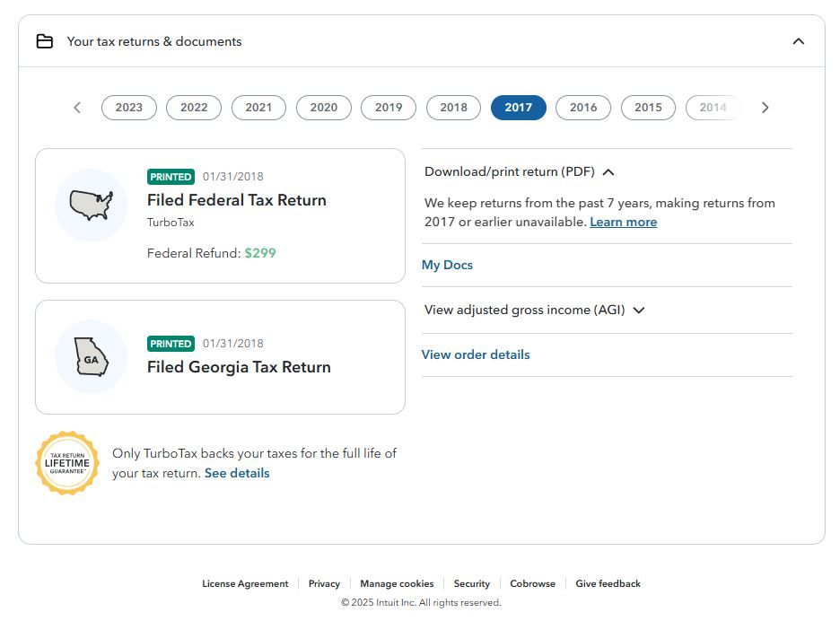Open the Filed Federal Tax Return title

(237, 200)
